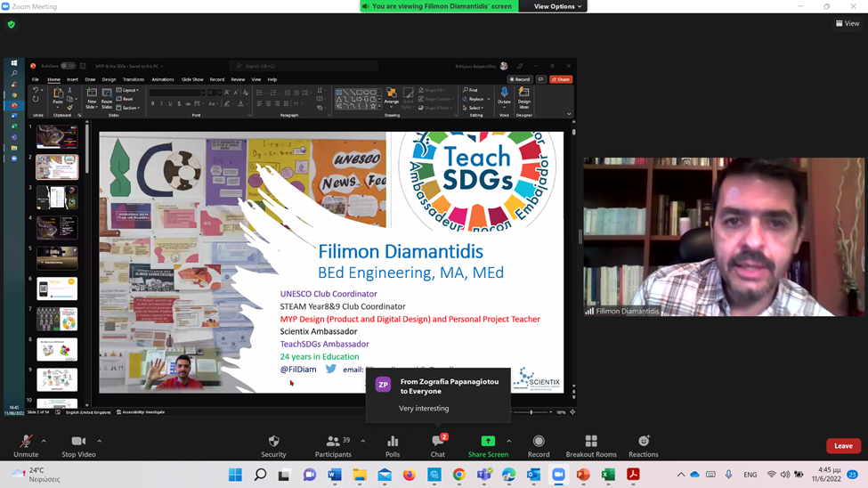Open the Font name combo box
The image size is (868, 488).
(177, 93)
